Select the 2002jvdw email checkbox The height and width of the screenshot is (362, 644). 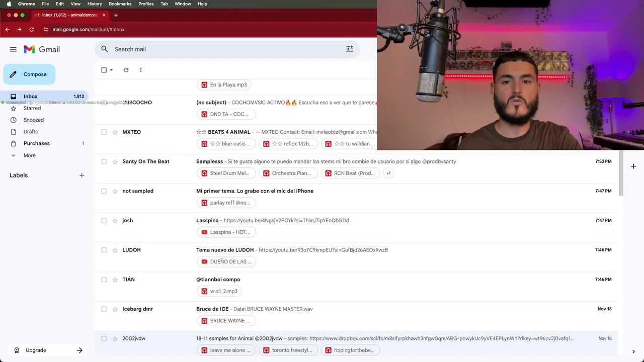104,338
